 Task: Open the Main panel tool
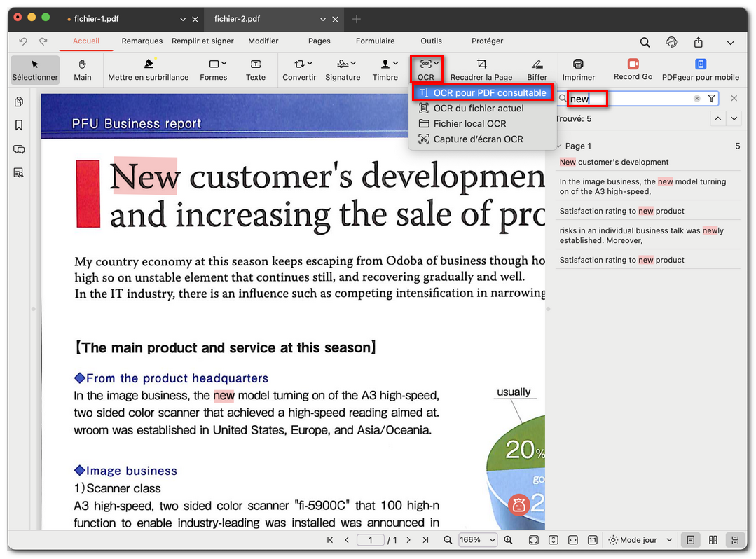82,69
